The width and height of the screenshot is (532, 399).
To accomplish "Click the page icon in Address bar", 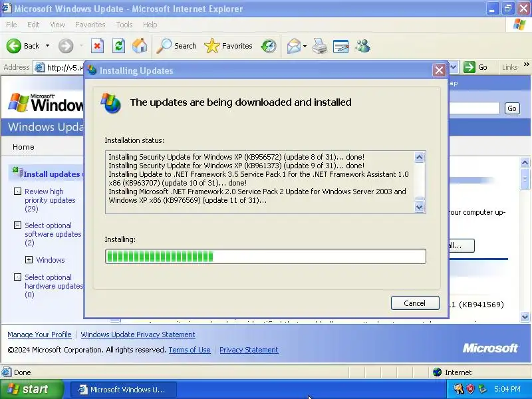I will point(40,68).
